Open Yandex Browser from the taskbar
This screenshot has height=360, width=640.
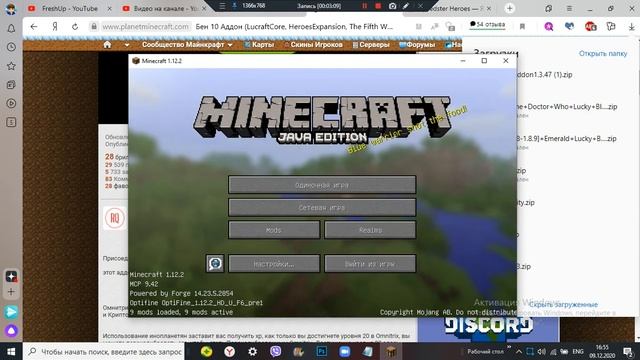[229, 351]
